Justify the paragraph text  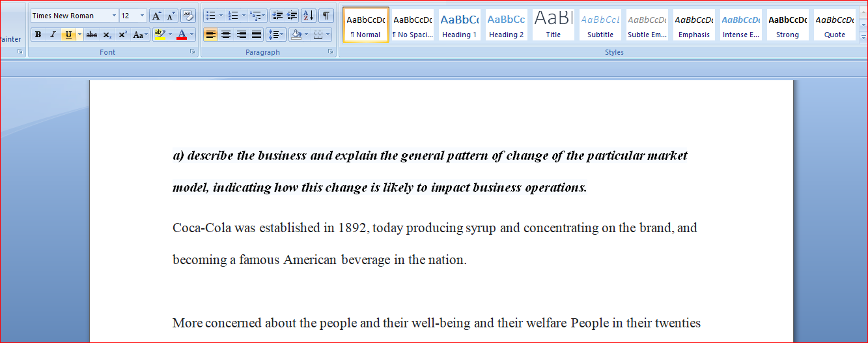[257, 35]
